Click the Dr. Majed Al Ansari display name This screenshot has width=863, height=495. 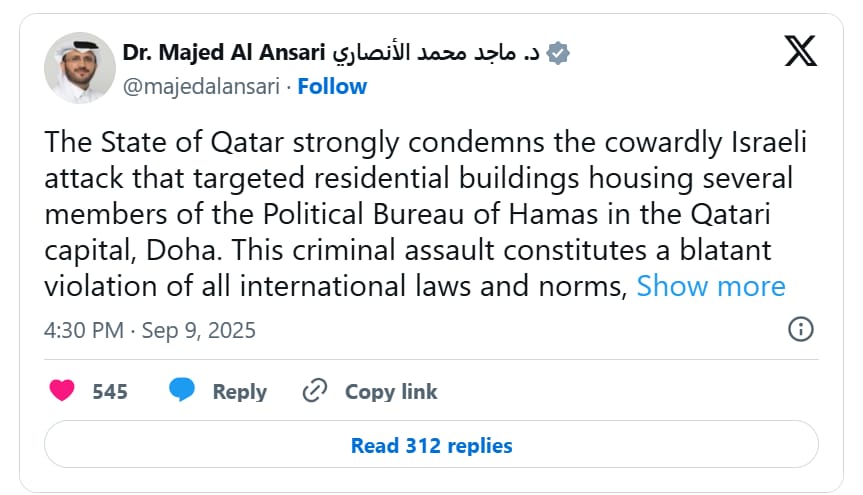pyautogui.click(x=224, y=54)
